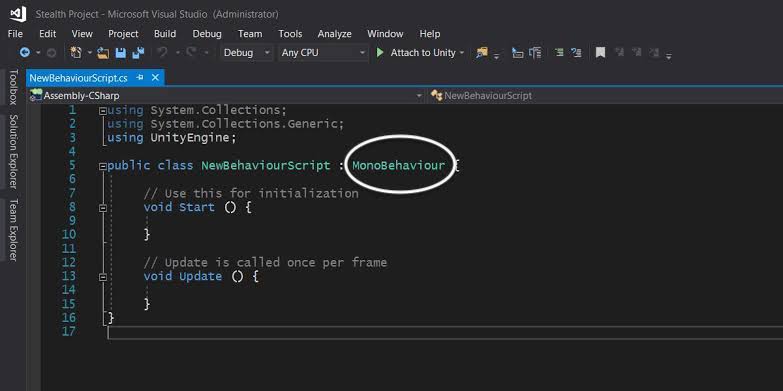Click the comment out lines icon

click(x=559, y=52)
